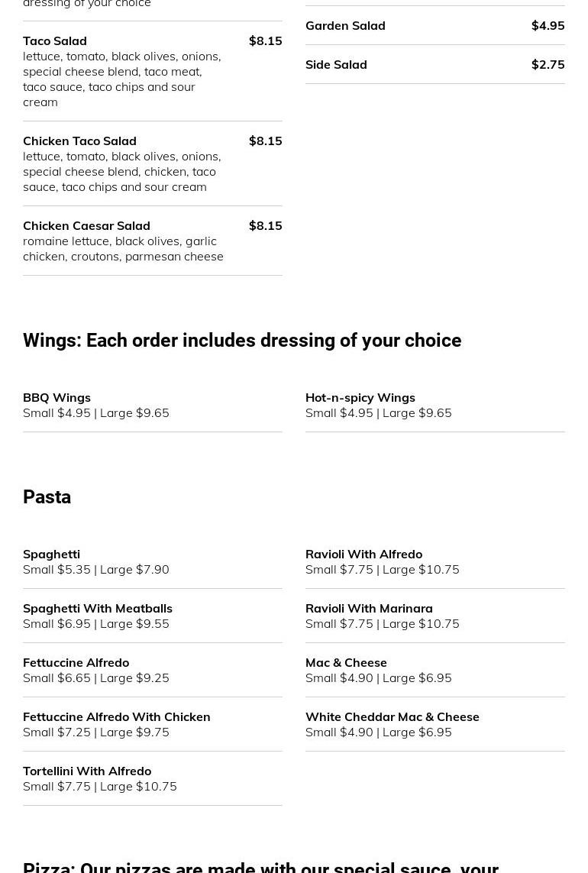The height and width of the screenshot is (873, 588).
Task: Click the Wings section heading
Action: point(242,341)
